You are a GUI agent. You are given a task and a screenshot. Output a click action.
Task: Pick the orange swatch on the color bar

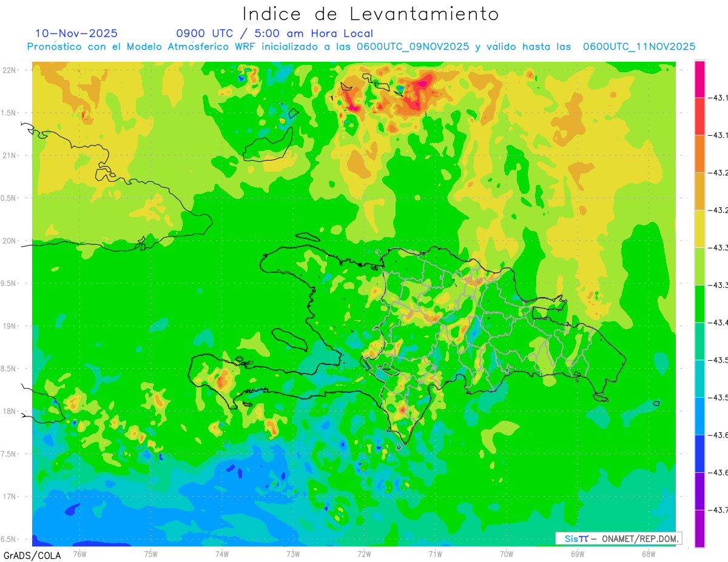(x=699, y=153)
